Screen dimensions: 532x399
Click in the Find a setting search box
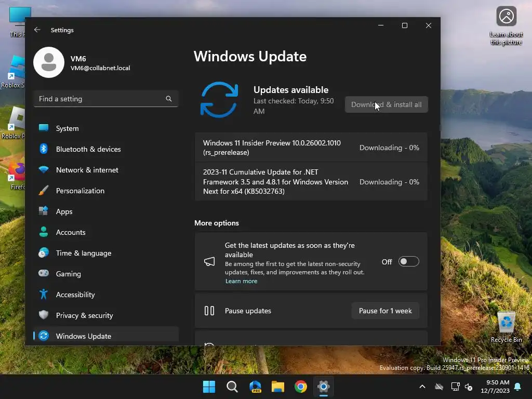pos(106,99)
